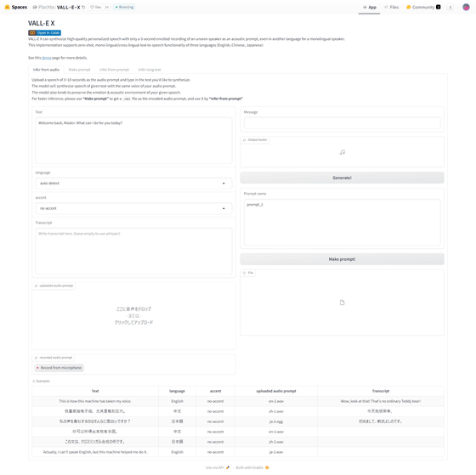Open the Files tab
This screenshot has height=475, width=476.
[392, 8]
